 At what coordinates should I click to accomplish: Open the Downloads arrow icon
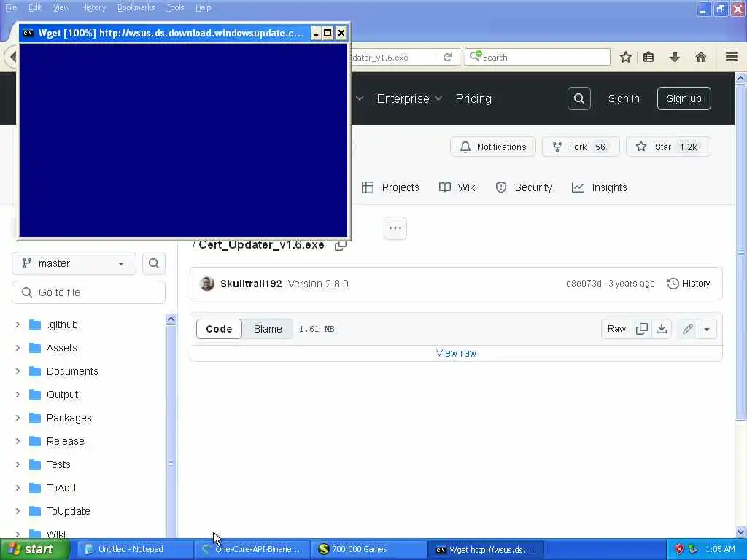tap(675, 57)
